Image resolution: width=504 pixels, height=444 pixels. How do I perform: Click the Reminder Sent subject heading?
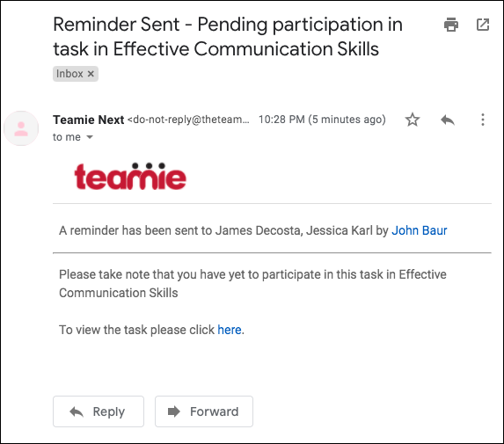228,37
